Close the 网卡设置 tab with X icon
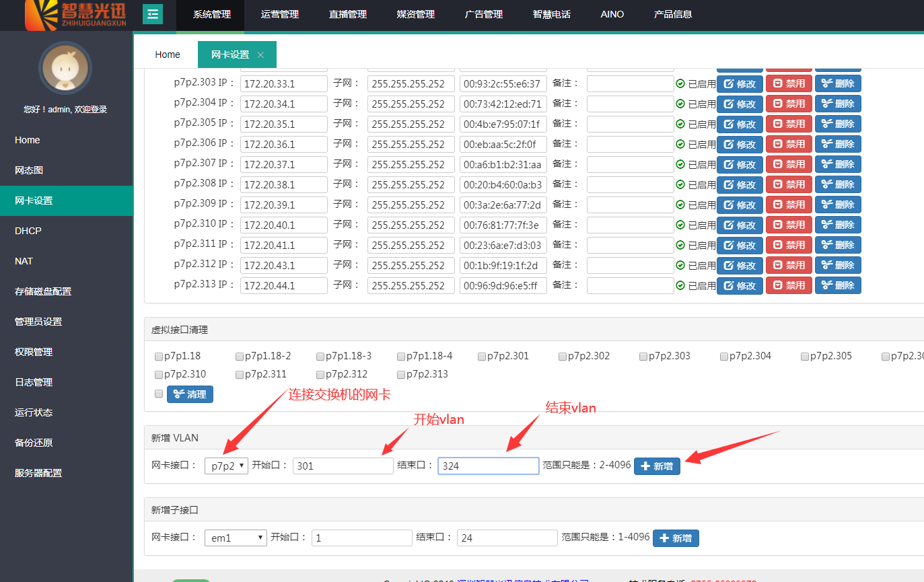The image size is (924, 582). pyautogui.click(x=260, y=55)
